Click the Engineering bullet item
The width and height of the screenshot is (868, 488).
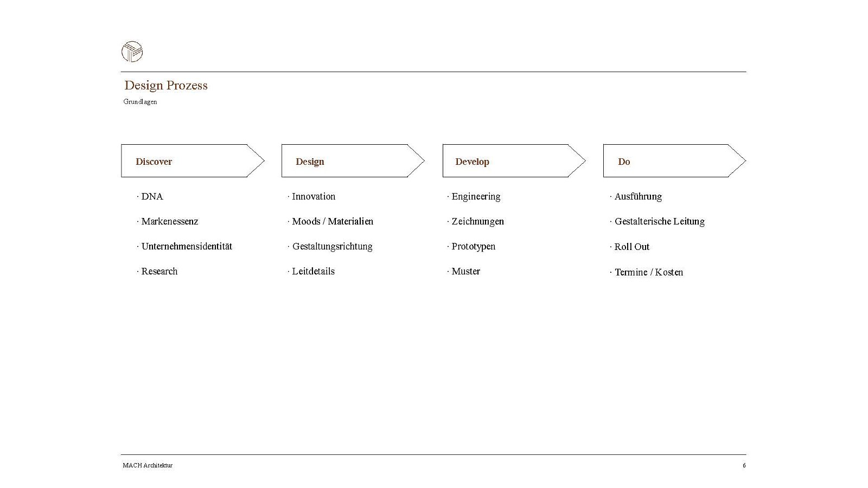476,196
